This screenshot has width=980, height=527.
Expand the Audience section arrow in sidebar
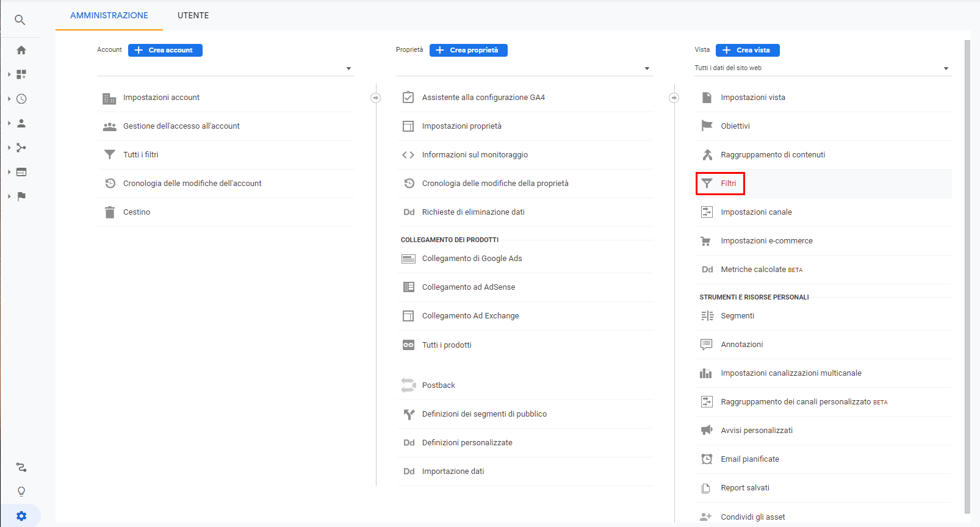pyautogui.click(x=9, y=123)
